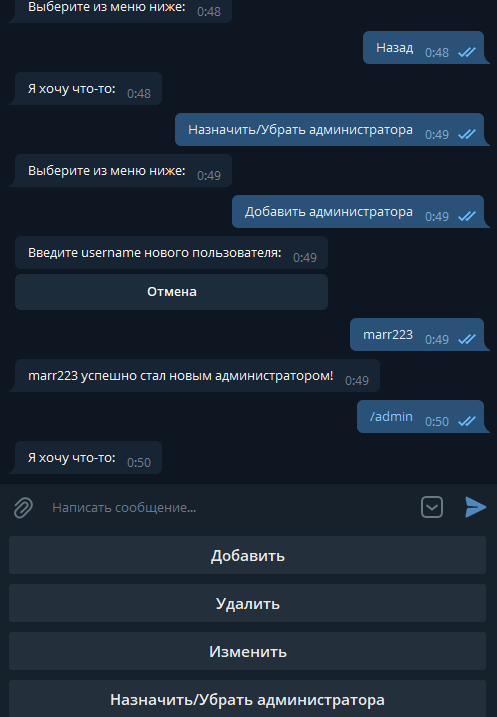Click the marr223 sent message bubble
497x717 pixels.
pyautogui.click(x=417, y=335)
